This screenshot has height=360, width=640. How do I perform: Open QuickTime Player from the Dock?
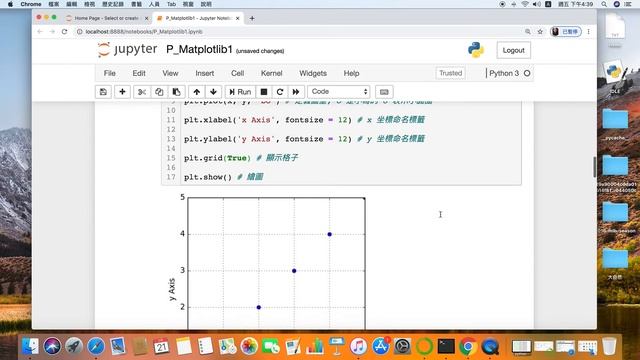[x=490, y=347]
